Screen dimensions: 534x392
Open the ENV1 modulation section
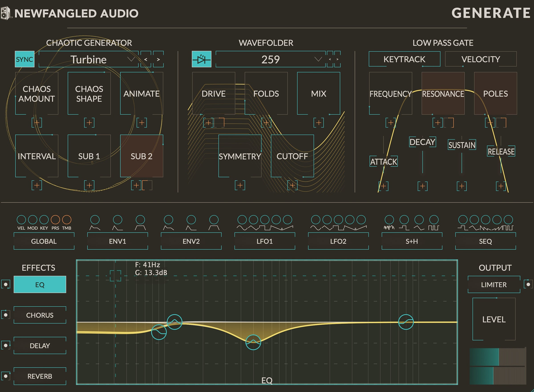tap(117, 241)
